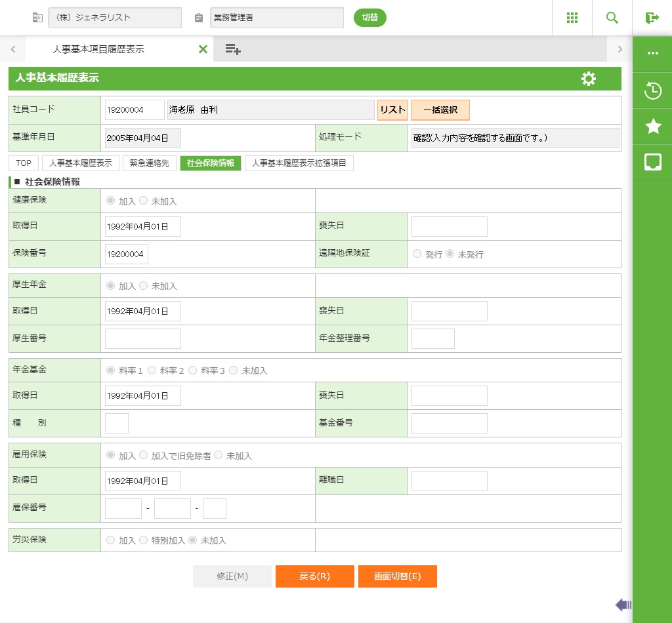Select 未加入 radio for 健康保険
Image resolution: width=672 pixels, height=623 pixels.
(x=144, y=201)
